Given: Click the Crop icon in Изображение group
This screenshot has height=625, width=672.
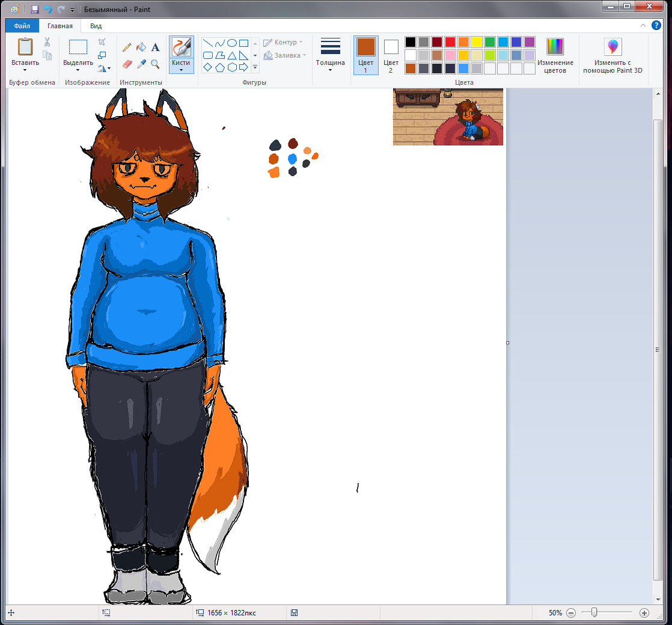Looking at the screenshot, I should click(x=102, y=42).
